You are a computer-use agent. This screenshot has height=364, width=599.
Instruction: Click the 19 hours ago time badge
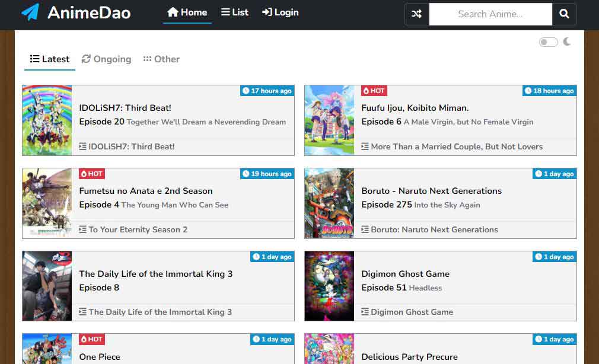267,174
